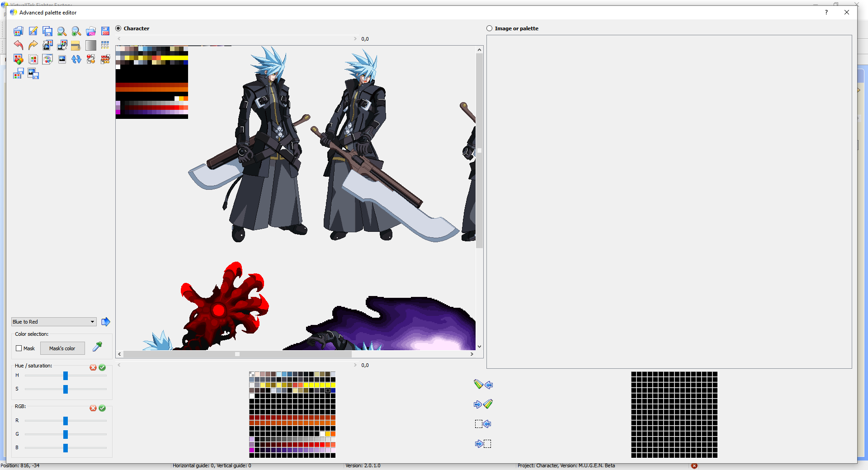Click the palette preview thumbnail in canvas
The width and height of the screenshot is (868, 470).
point(152,83)
